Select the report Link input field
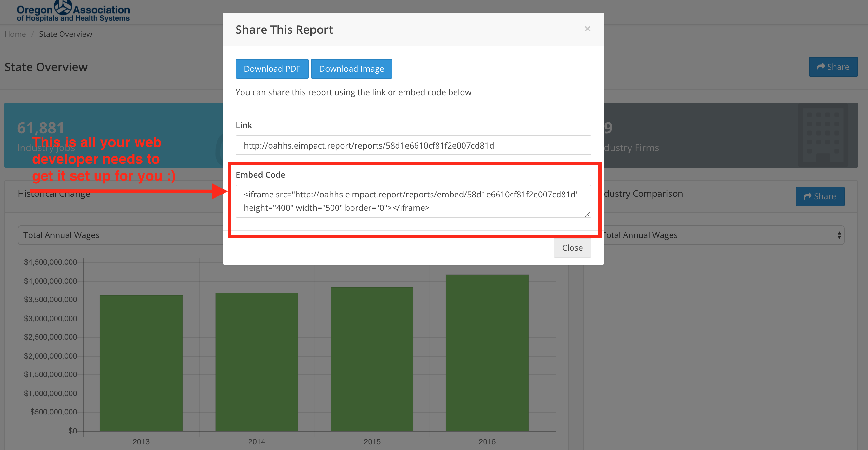This screenshot has height=450, width=868. click(413, 145)
